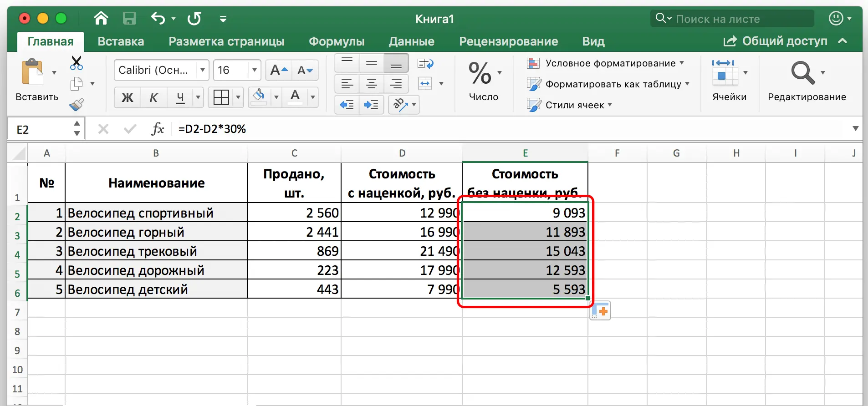Open the Insert Function fx button
This screenshot has height=406, width=868.
tap(158, 129)
